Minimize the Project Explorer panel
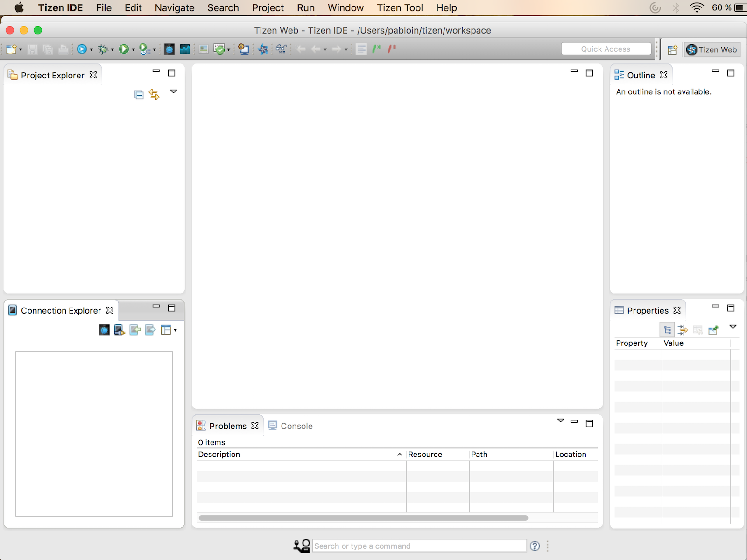 click(x=156, y=71)
